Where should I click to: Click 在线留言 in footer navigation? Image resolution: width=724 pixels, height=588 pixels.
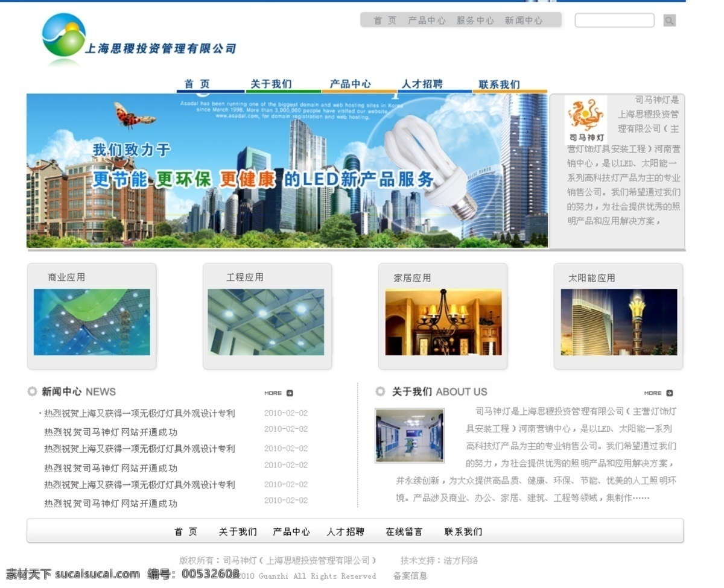click(x=404, y=532)
